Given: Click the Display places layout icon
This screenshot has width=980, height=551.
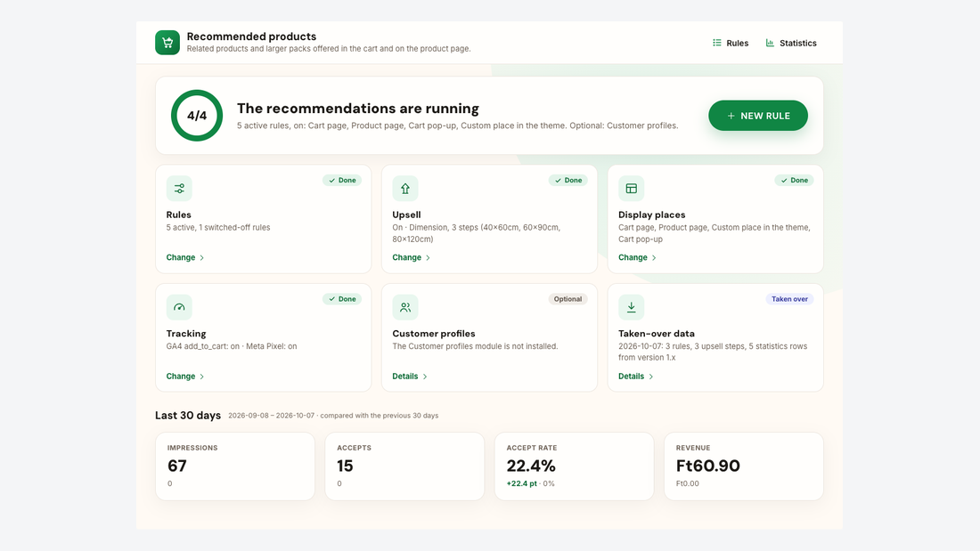Looking at the screenshot, I should click(x=632, y=188).
